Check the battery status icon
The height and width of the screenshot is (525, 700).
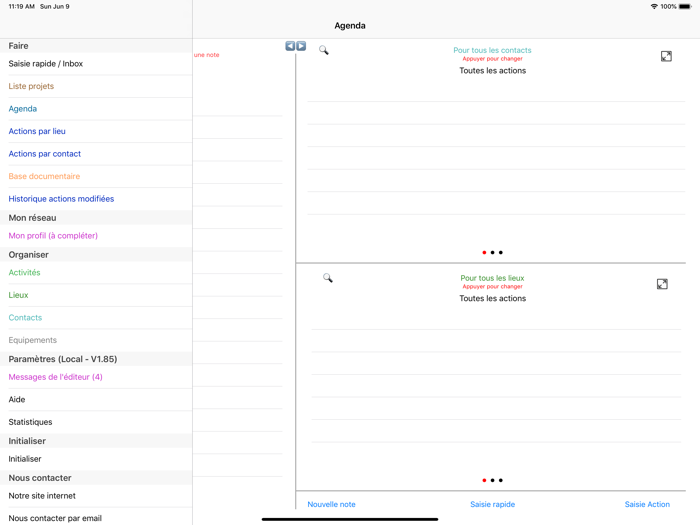click(x=685, y=6)
